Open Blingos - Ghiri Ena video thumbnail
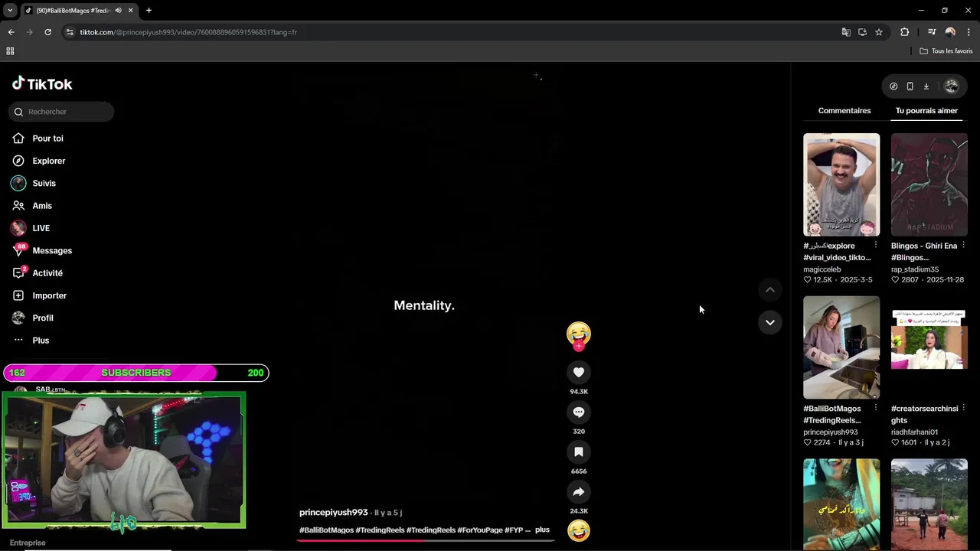 coord(929,184)
